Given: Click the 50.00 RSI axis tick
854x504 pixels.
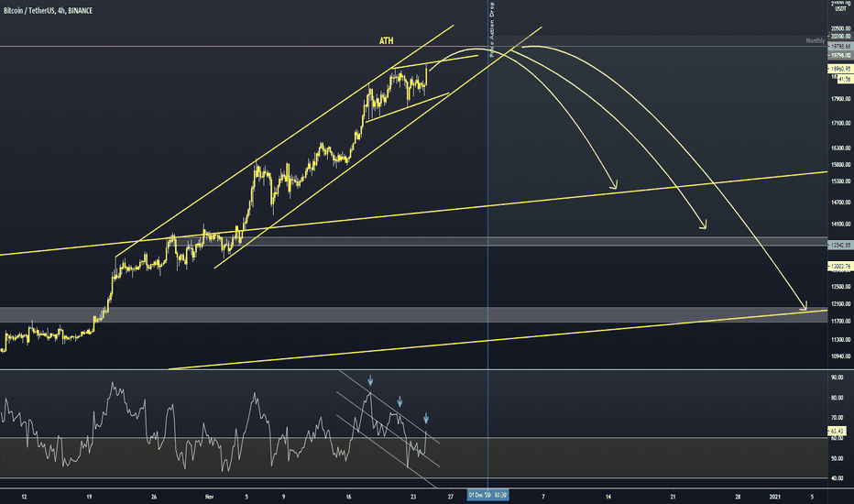Looking at the screenshot, I should click(x=838, y=459).
